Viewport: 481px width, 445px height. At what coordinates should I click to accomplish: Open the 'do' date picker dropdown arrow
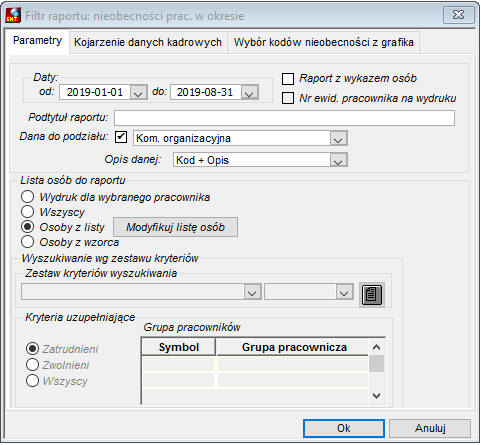[249, 92]
